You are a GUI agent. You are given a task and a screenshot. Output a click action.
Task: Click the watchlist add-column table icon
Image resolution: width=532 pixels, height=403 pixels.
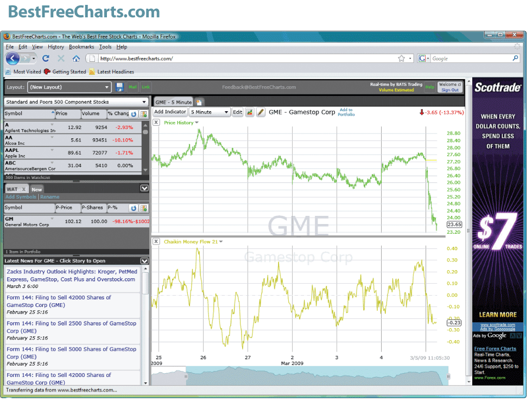point(143,114)
